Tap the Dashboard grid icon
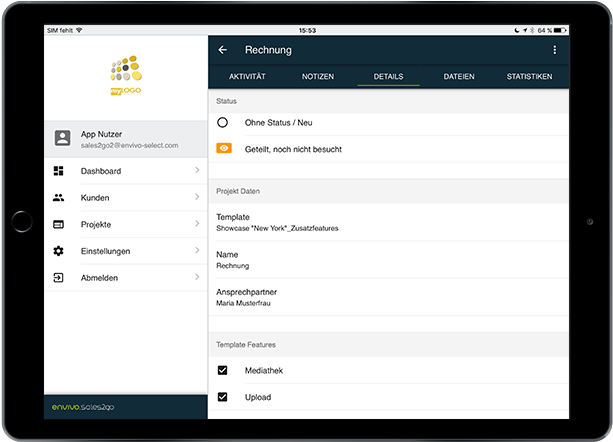Viewport: 613px width, 442px height. [59, 171]
